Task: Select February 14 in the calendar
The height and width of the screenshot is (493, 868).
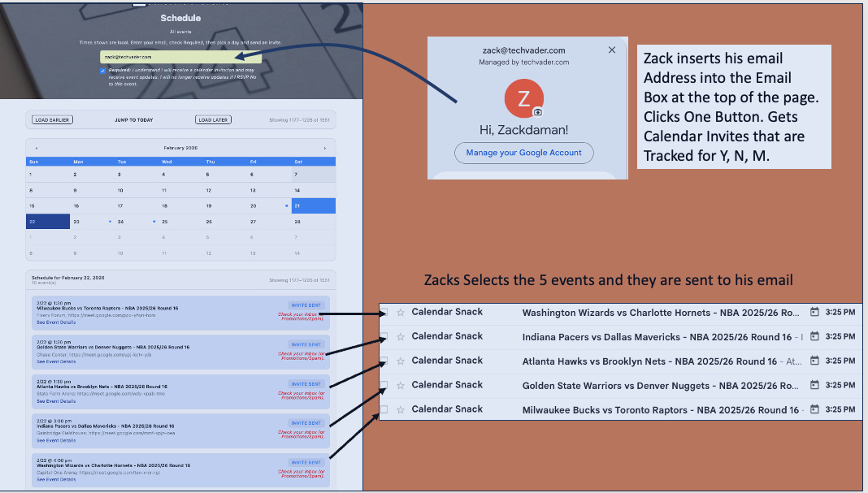Action: [314, 190]
